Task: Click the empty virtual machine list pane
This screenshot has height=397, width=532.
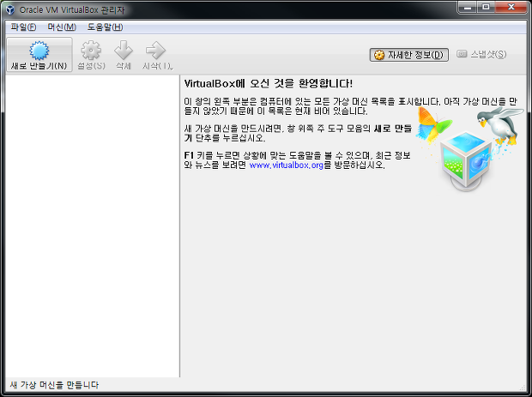Action: tap(93, 226)
